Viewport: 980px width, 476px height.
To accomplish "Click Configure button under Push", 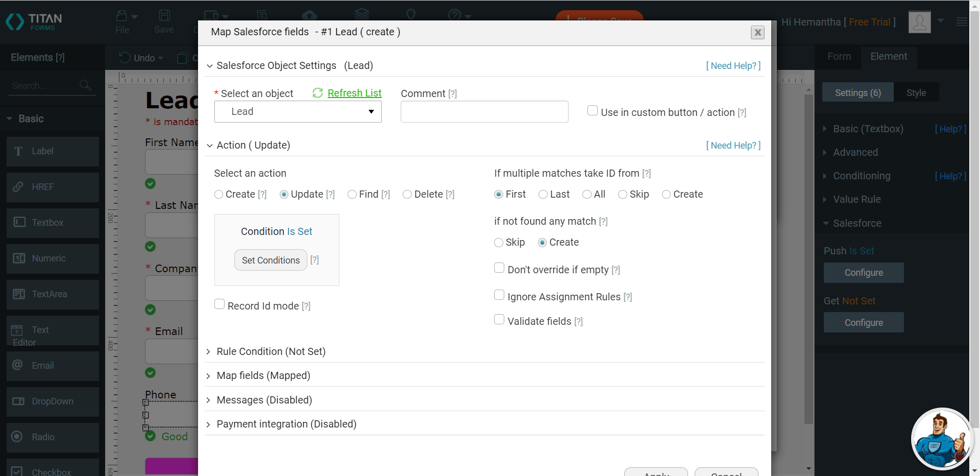I will (863, 273).
